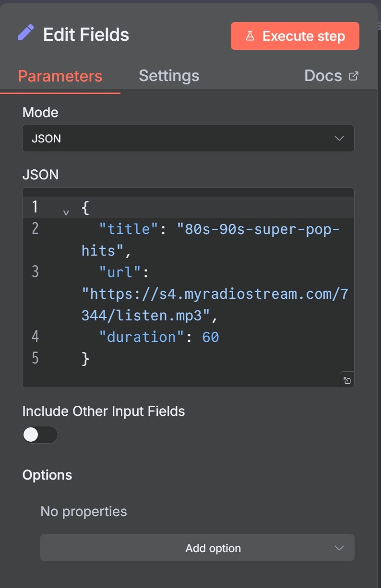The height and width of the screenshot is (588, 381).
Task: Click the flask icon in Execute step
Action: (x=250, y=36)
